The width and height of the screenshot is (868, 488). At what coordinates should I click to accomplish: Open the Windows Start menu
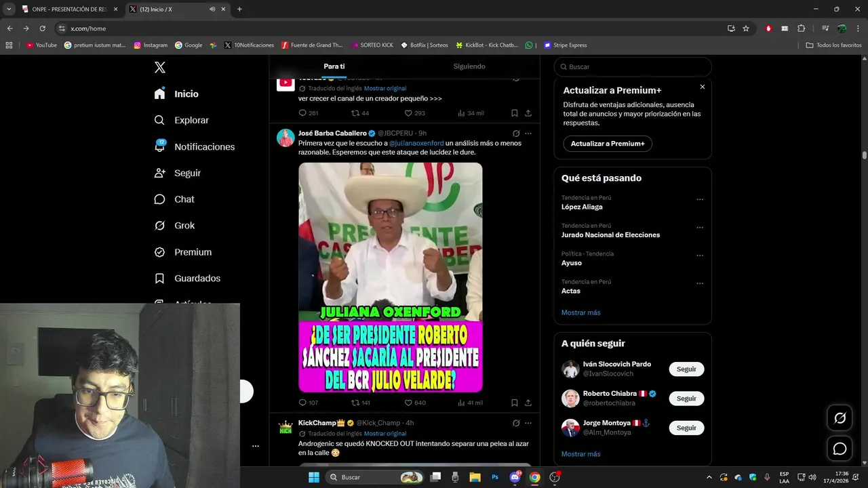point(313,477)
